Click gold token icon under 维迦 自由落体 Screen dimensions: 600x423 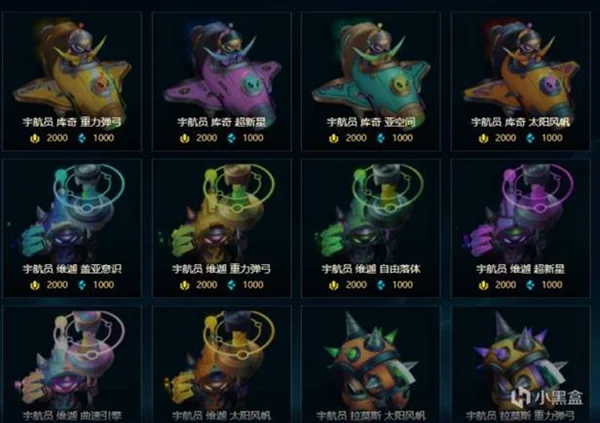tap(334, 285)
